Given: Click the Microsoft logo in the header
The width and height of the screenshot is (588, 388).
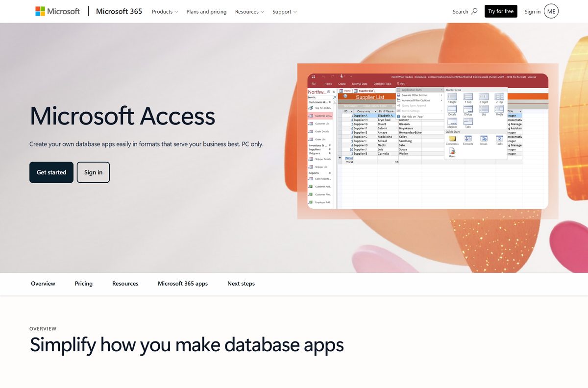Looking at the screenshot, I should click(57, 11).
